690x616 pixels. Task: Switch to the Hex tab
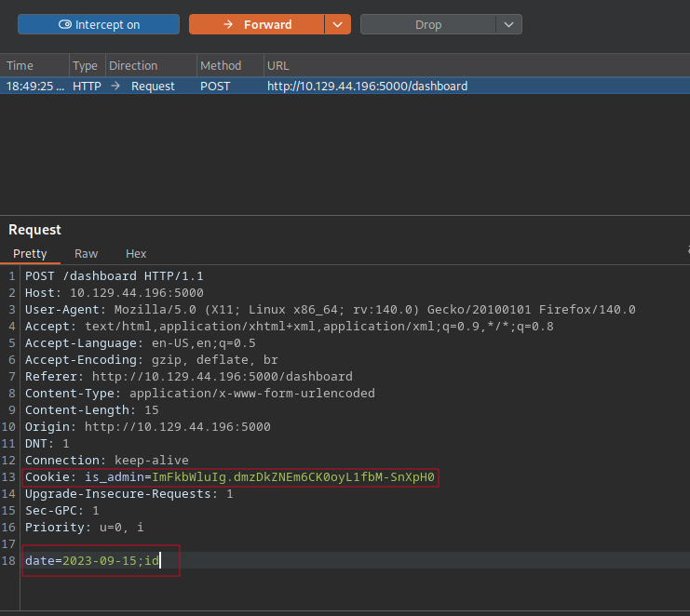pyautogui.click(x=136, y=254)
